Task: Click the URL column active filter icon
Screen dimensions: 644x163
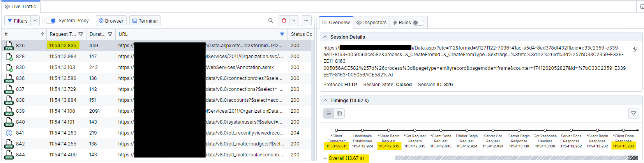Action: [282, 34]
